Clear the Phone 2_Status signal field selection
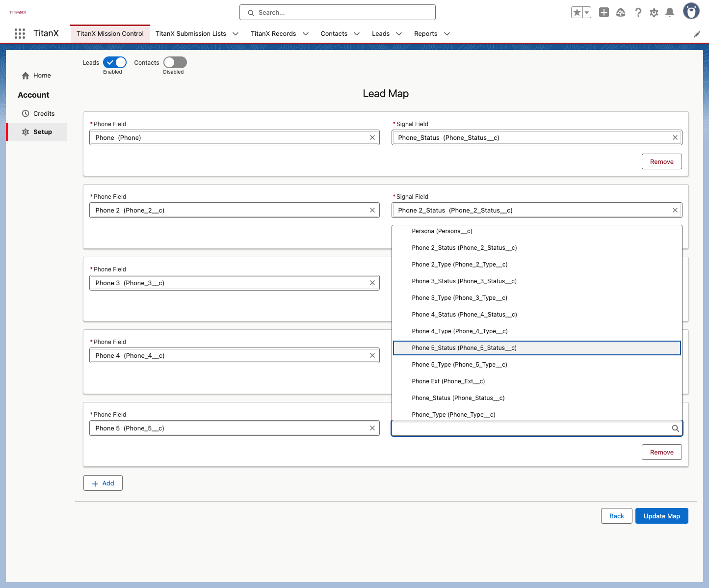Screen dimensions: 709x588 (675, 210)
